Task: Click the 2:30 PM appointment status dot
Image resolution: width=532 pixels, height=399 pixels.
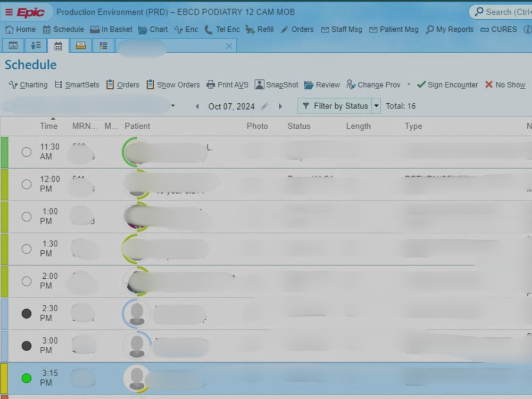Action: [27, 313]
